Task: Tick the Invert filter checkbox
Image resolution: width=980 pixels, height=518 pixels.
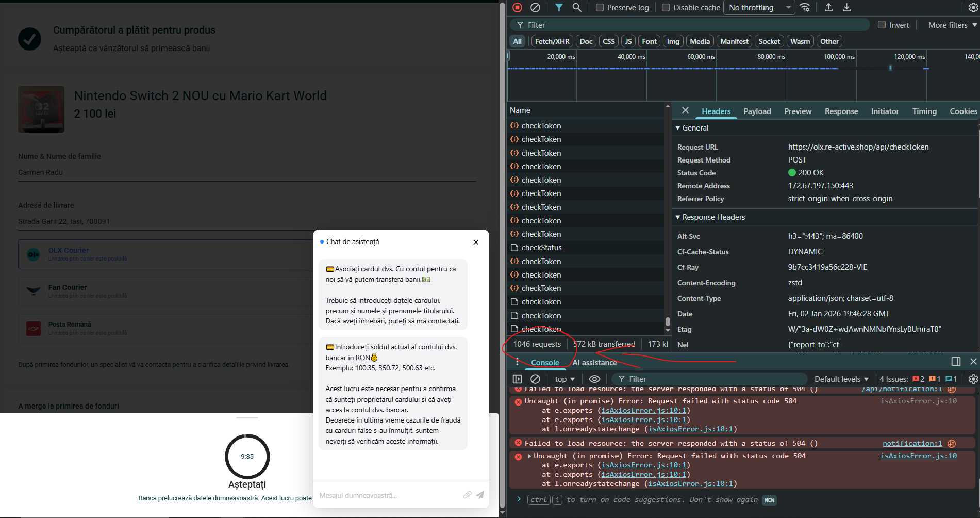Action: (882, 25)
